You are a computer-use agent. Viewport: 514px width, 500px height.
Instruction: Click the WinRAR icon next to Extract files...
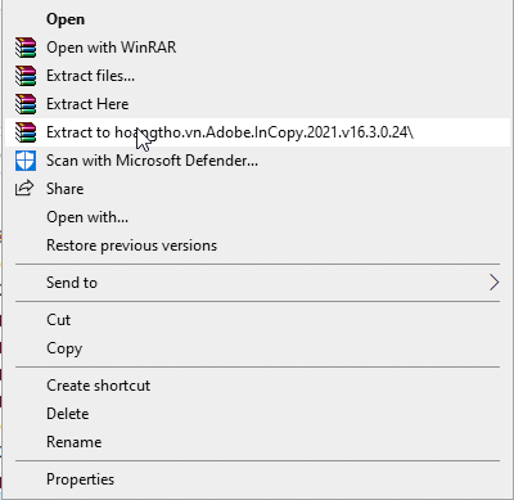pos(26,76)
